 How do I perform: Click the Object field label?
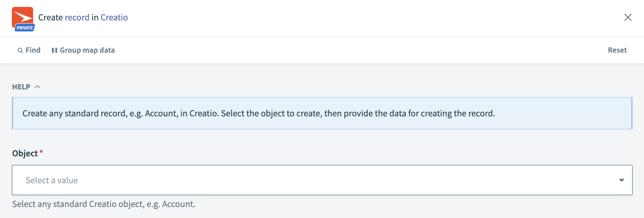point(25,153)
